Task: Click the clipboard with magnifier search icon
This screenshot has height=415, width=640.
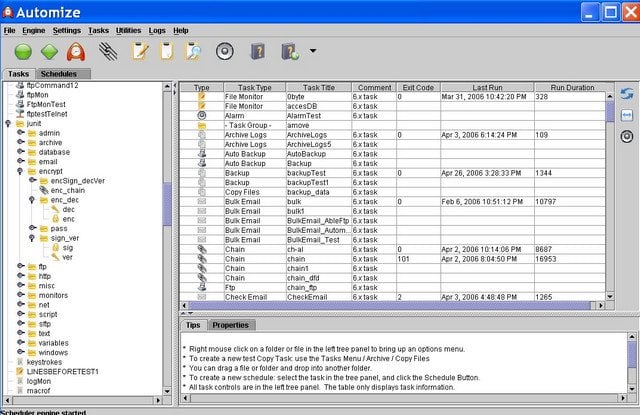Action: pos(195,51)
